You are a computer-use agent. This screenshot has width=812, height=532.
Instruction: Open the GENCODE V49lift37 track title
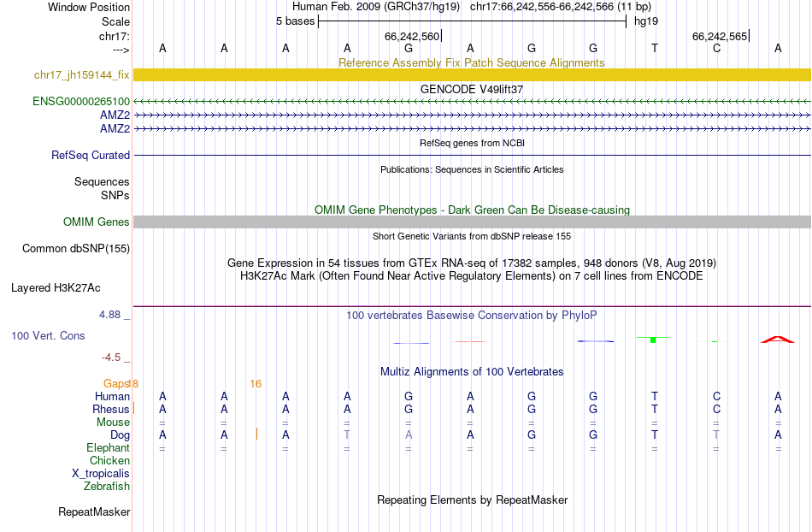(471, 89)
